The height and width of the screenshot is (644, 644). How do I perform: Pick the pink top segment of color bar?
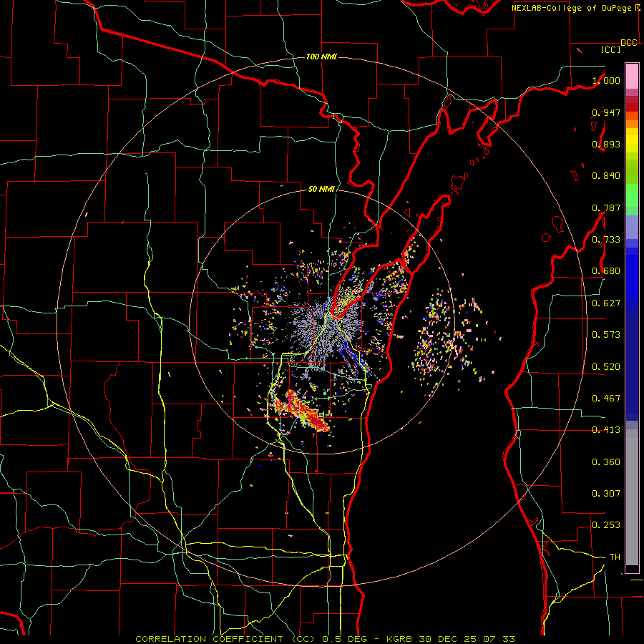[632, 76]
